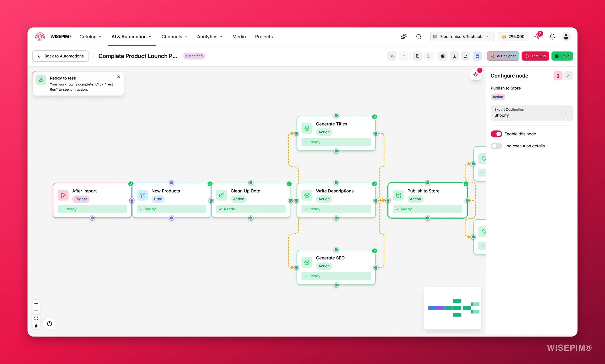Screen dimensions: 605x364
Task: Click Back to Automations
Action: point(60,56)
